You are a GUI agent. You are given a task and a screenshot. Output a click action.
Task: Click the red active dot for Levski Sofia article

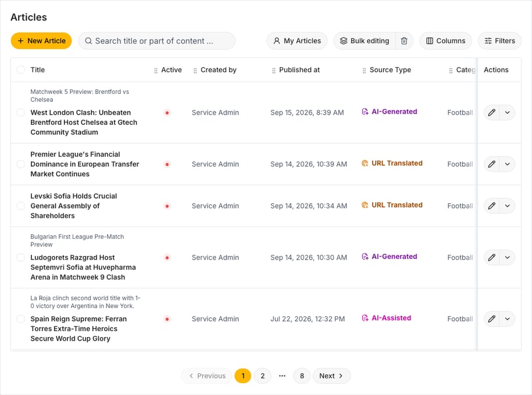click(x=167, y=206)
